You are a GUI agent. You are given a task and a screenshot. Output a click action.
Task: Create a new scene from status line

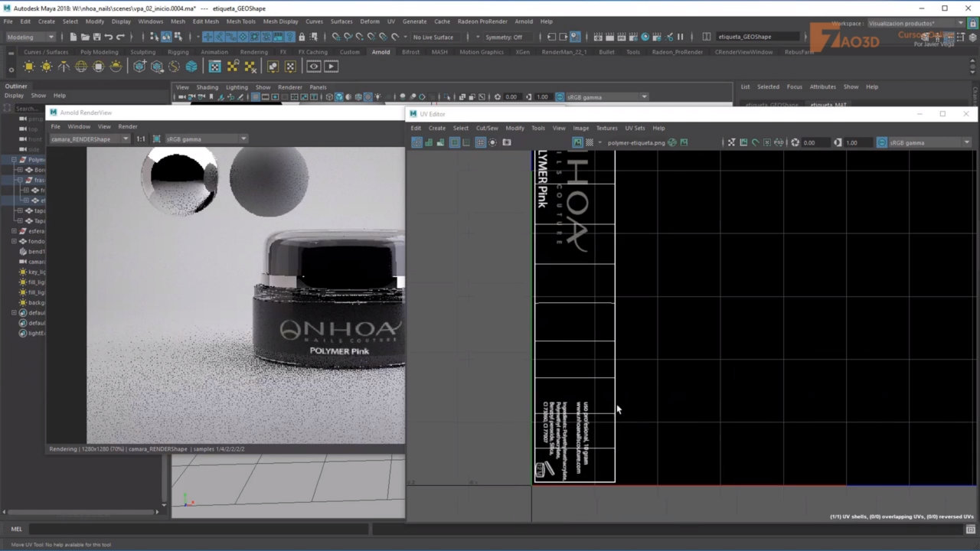[72, 37]
